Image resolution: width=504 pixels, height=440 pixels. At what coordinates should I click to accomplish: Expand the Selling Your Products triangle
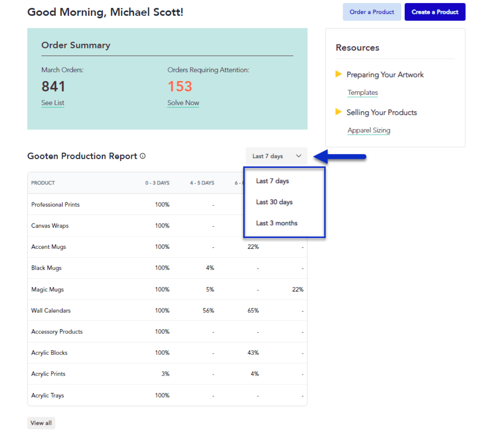click(x=338, y=112)
